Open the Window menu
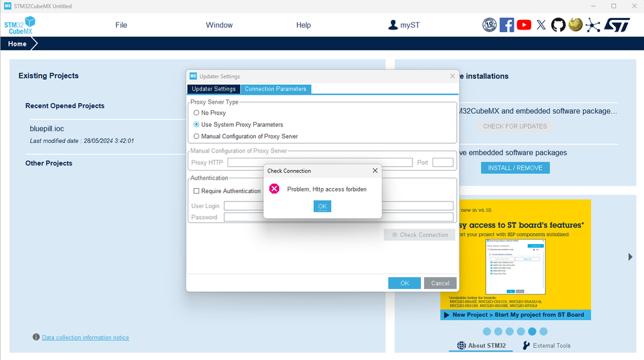 click(x=219, y=25)
